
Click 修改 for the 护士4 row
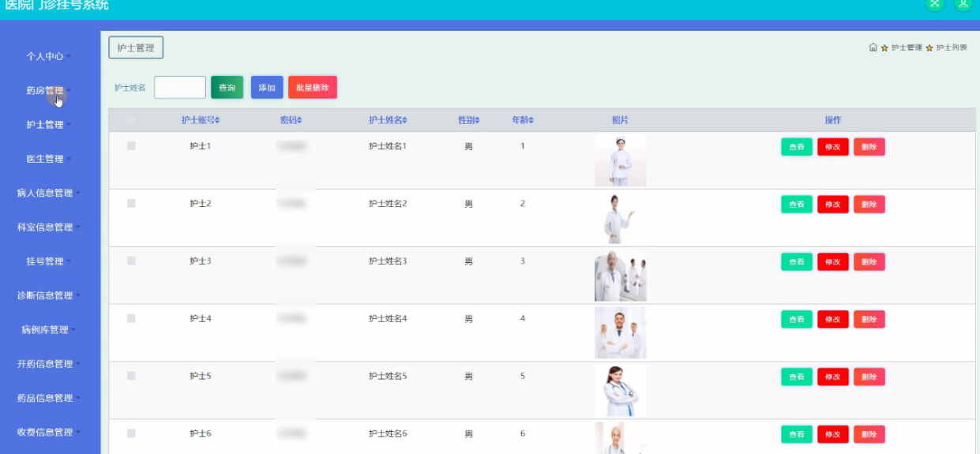tap(833, 319)
